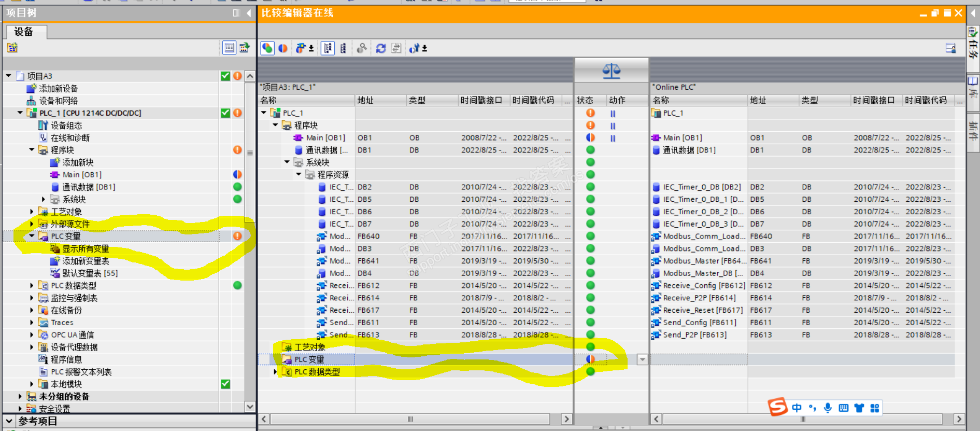Collapse the right task card pane with the arrow
Viewport: 980px width, 431px height.
click(973, 13)
